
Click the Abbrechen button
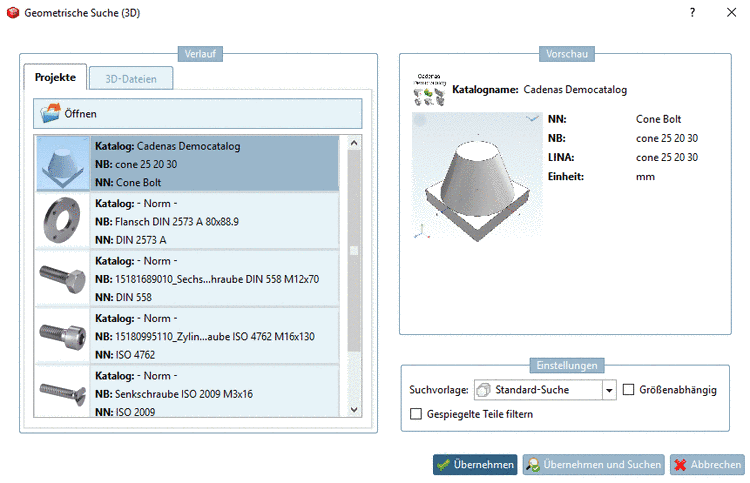tap(707, 464)
